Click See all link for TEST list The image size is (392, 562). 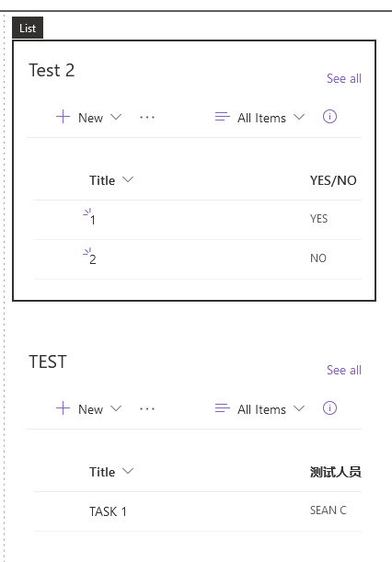[x=344, y=370]
